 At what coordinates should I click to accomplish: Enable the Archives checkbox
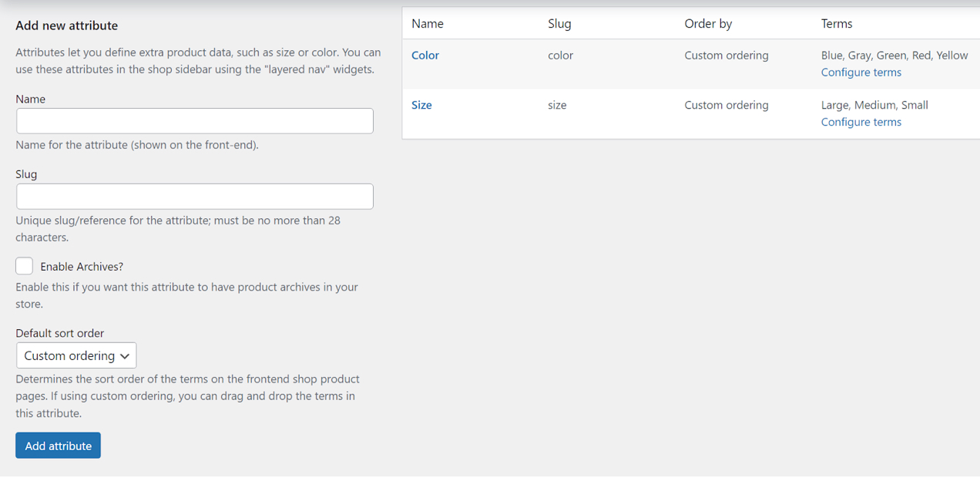tap(24, 265)
